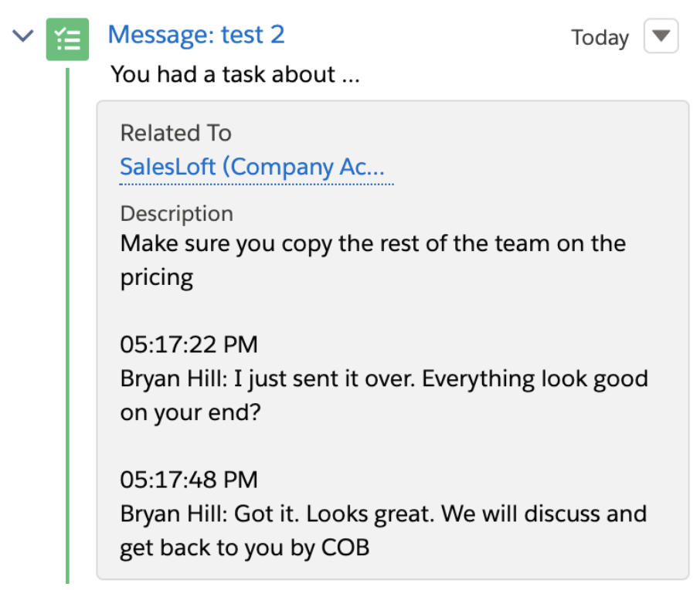Click the word 'pricing' in the description
Image resolution: width=700 pixels, height=590 pixels.
156,277
